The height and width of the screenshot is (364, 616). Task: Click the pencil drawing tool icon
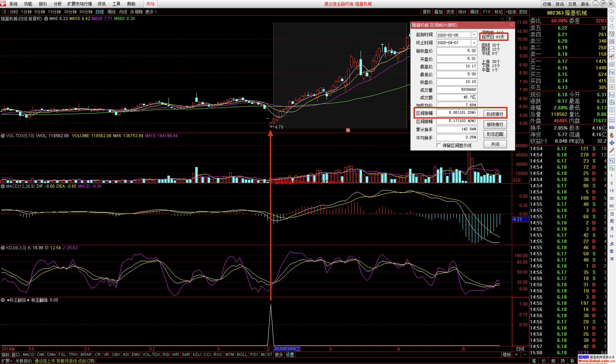click(612, 150)
